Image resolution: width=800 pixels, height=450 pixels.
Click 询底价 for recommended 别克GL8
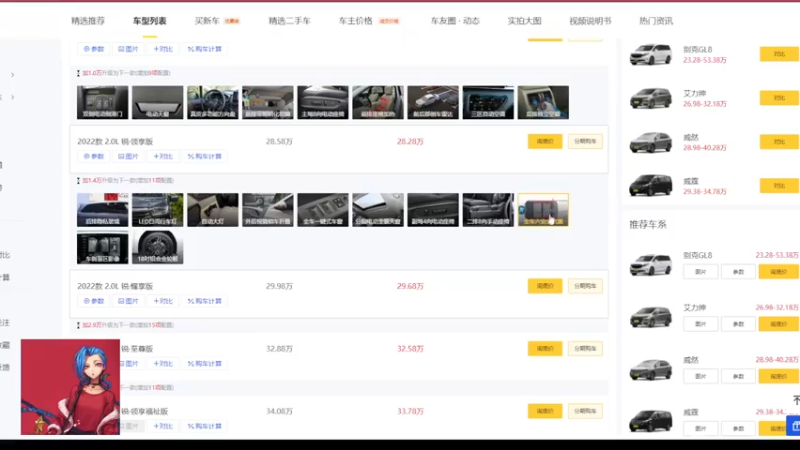click(779, 272)
